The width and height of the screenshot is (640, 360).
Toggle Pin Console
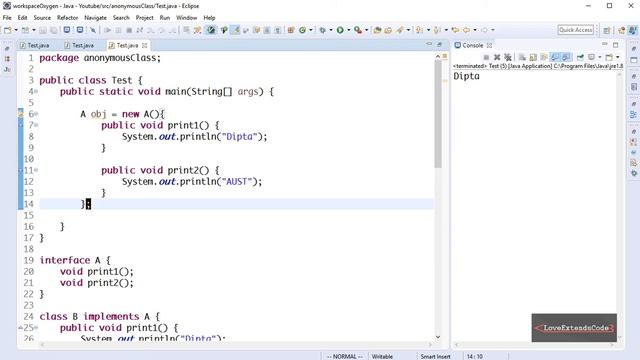(x=580, y=57)
